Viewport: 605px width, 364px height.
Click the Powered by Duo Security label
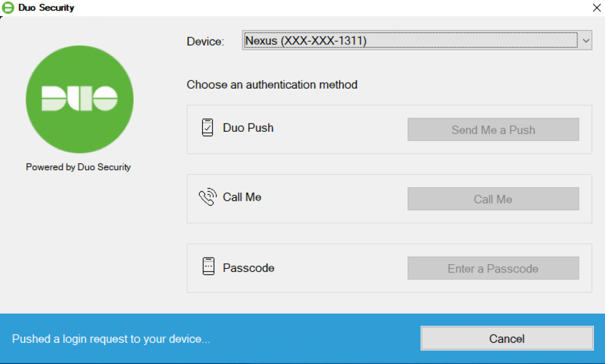[78, 167]
